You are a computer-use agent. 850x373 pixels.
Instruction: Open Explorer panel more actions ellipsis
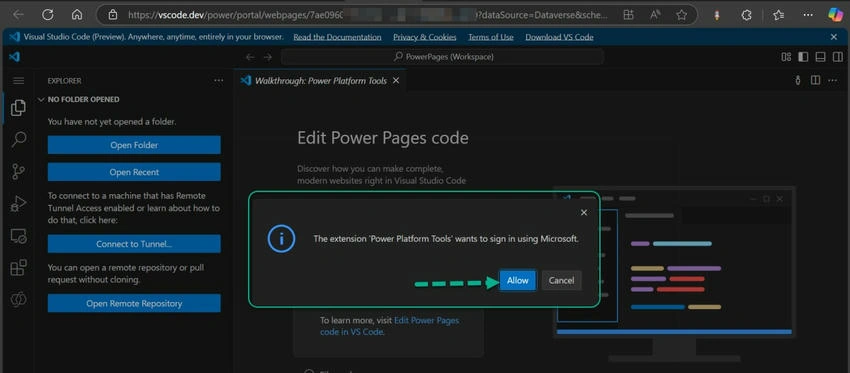click(x=218, y=80)
